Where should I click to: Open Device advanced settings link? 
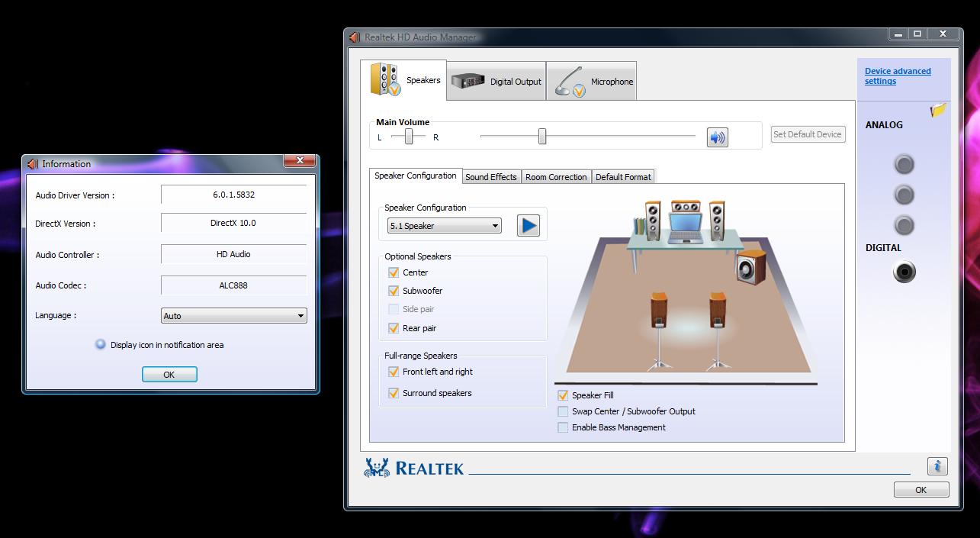[898, 76]
